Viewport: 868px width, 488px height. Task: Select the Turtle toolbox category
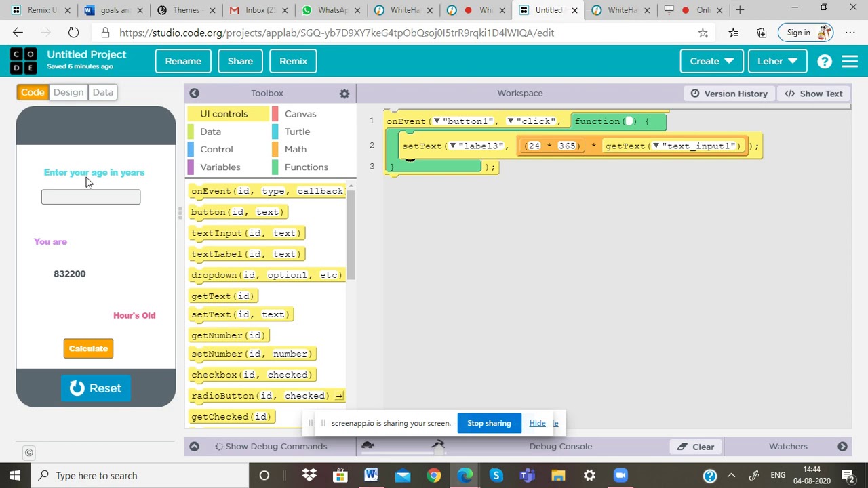click(x=297, y=131)
